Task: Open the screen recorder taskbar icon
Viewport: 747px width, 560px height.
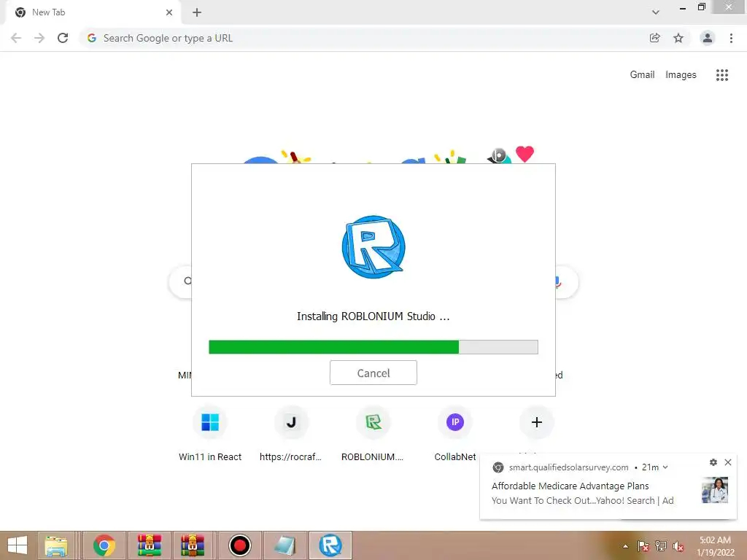Action: coord(239,545)
